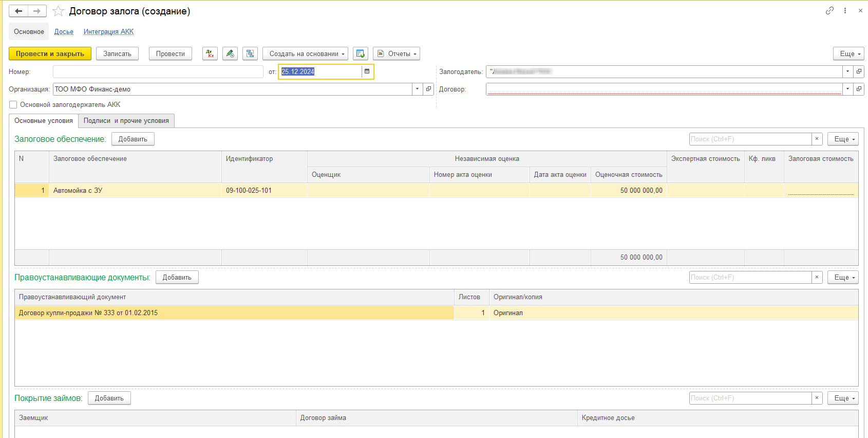This screenshot has width=868, height=438.
Task: Click Оценщик column header
Action: [x=368, y=175]
